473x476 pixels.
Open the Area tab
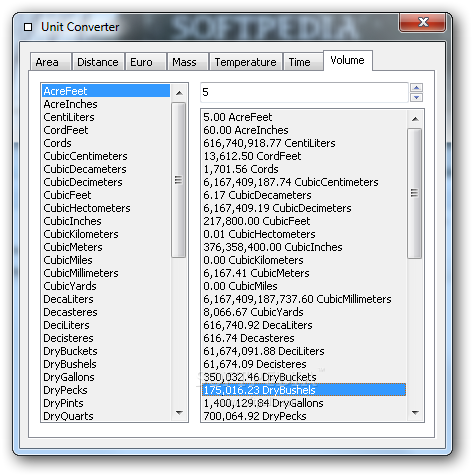51,62
